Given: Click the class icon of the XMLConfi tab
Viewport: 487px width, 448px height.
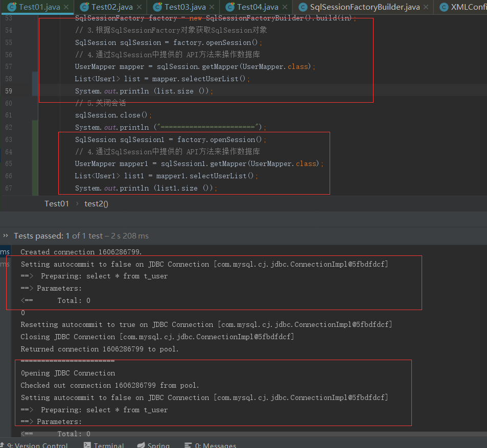Looking at the screenshot, I should pyautogui.click(x=444, y=7).
